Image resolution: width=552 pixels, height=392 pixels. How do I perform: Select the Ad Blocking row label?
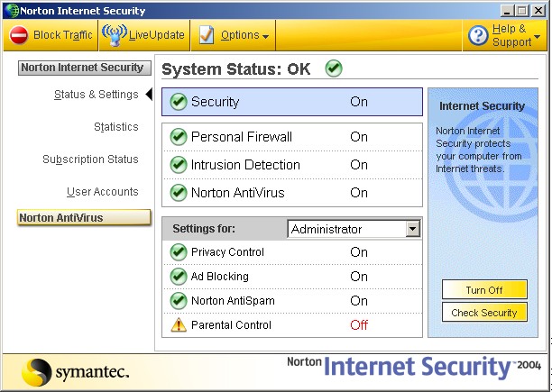tap(220, 277)
